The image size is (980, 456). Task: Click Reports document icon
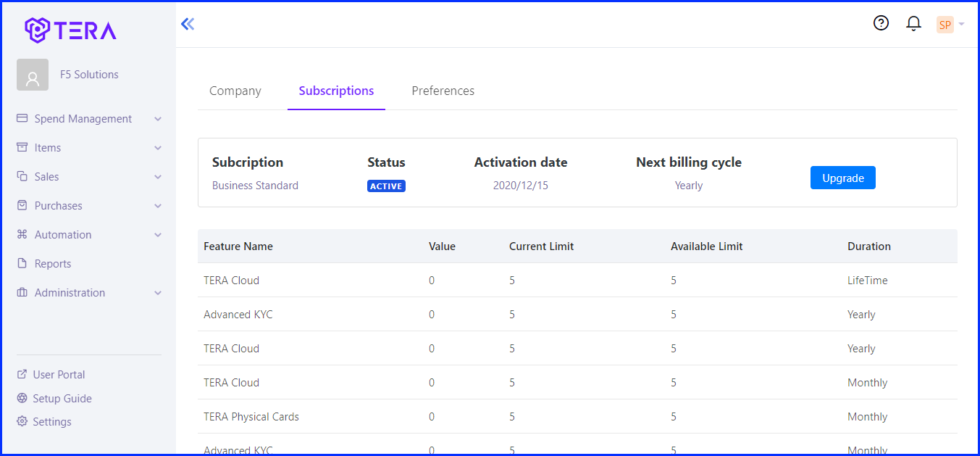pyautogui.click(x=22, y=263)
